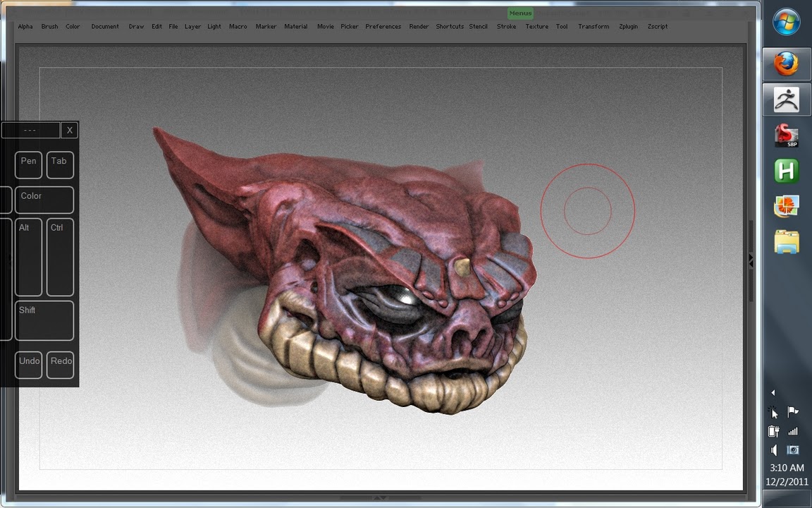This screenshot has width=812, height=508.
Task: Open ZBrush from the taskbar
Action: pyautogui.click(x=786, y=99)
